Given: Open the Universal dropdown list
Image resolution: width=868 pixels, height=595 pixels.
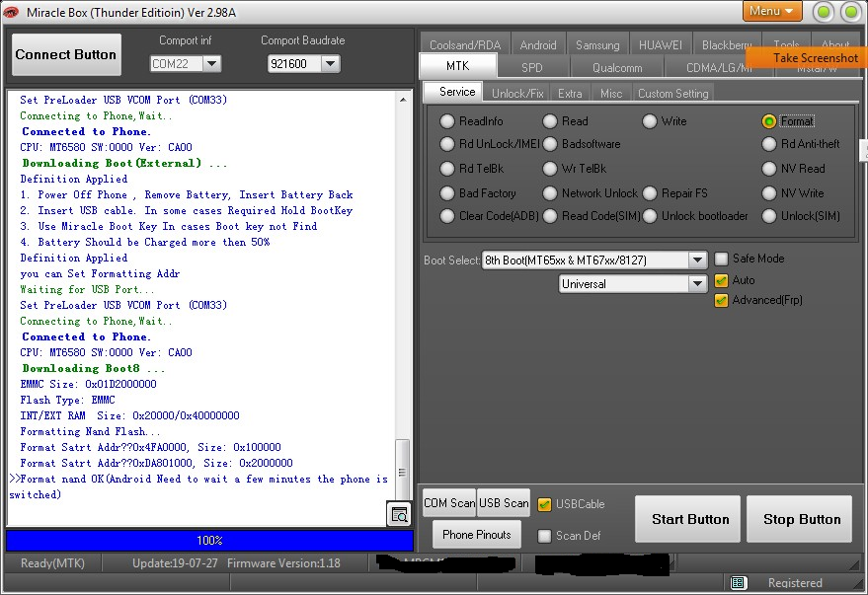Looking at the screenshot, I should point(697,283).
